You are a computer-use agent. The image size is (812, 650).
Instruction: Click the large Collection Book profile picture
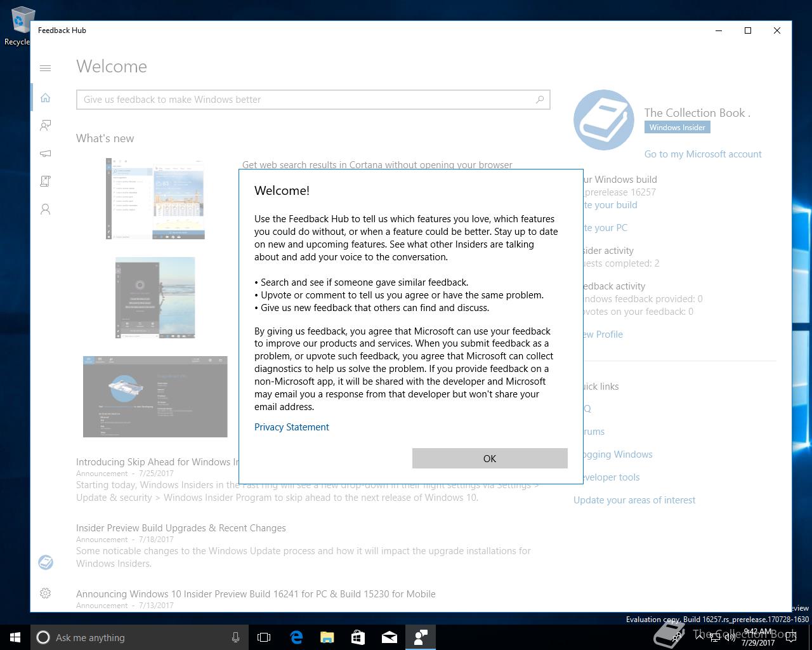tap(603, 120)
